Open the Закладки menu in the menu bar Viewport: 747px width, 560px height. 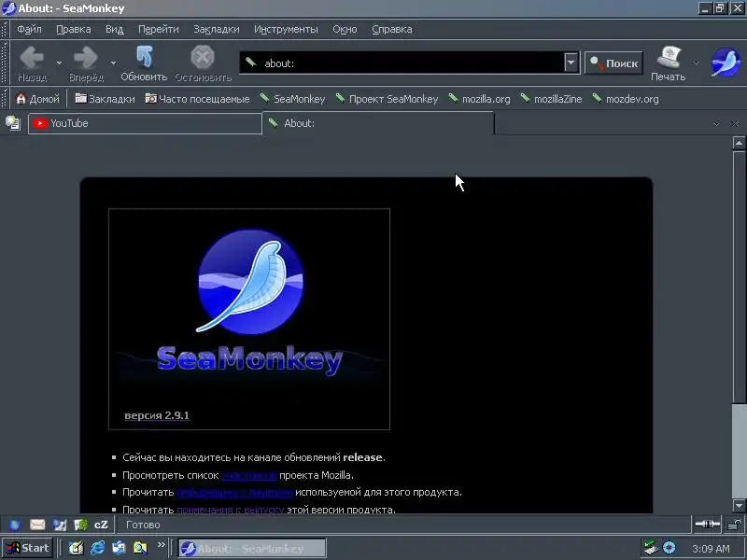coord(217,29)
